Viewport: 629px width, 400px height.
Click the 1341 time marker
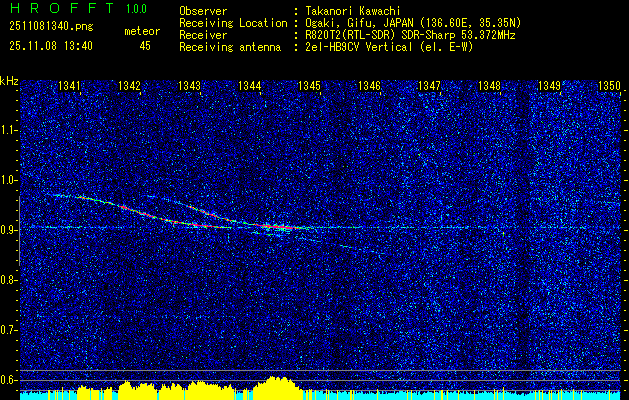69,86
